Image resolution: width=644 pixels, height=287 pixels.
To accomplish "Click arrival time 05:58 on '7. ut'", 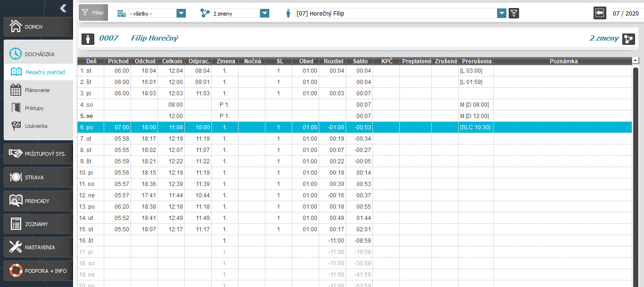I will point(122,139).
